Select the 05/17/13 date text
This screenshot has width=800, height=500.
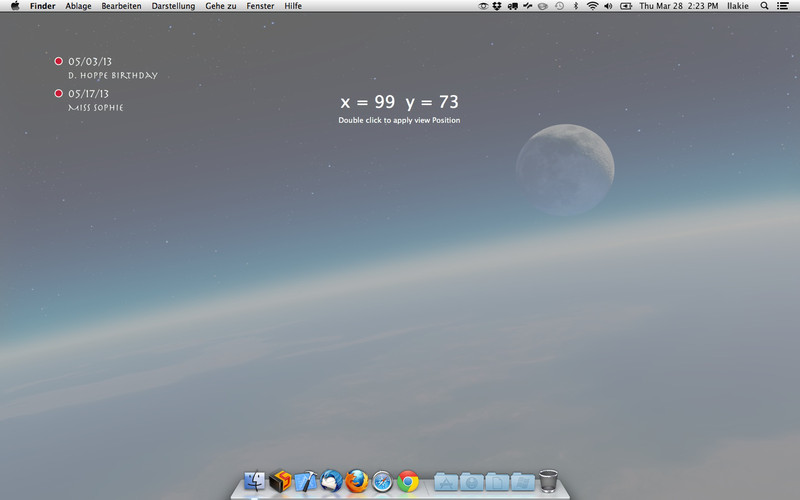click(88, 94)
